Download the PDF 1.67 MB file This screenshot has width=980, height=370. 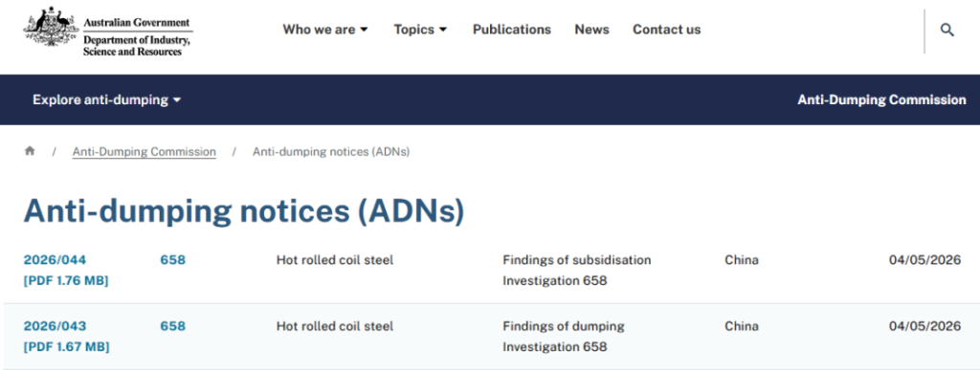click(x=66, y=347)
